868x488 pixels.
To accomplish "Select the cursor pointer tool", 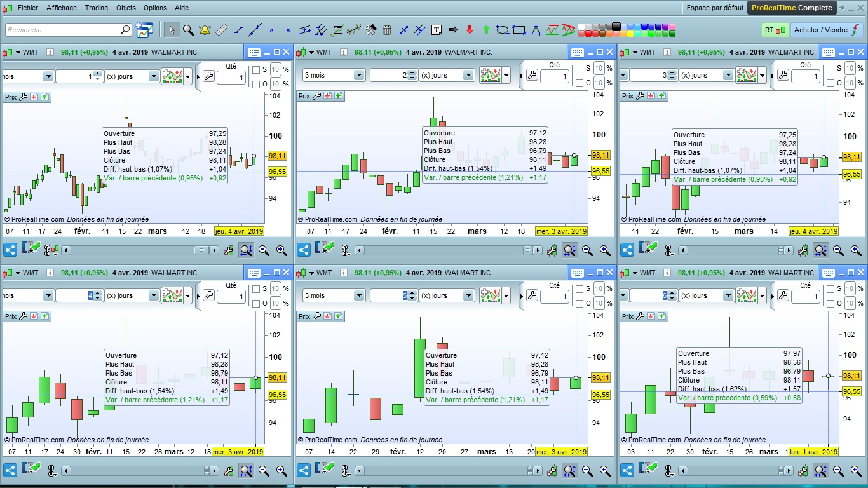I will (x=172, y=30).
